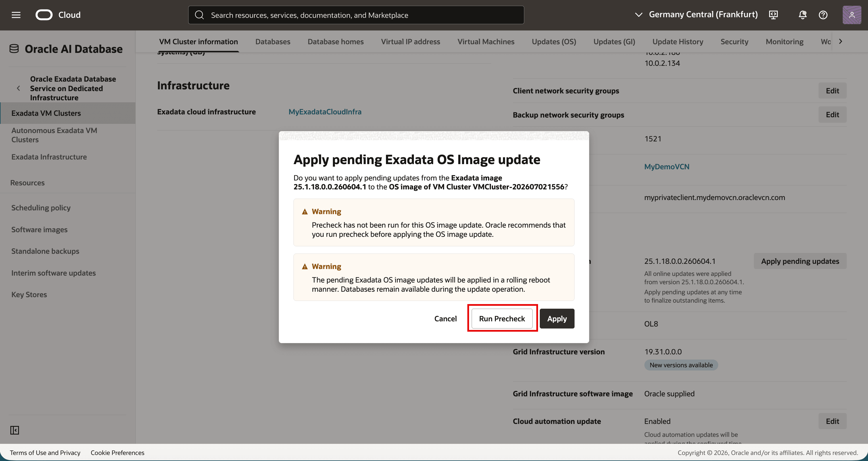The height and width of the screenshot is (461, 868).
Task: Select Exadata VM Clusters in sidebar
Action: (68, 113)
